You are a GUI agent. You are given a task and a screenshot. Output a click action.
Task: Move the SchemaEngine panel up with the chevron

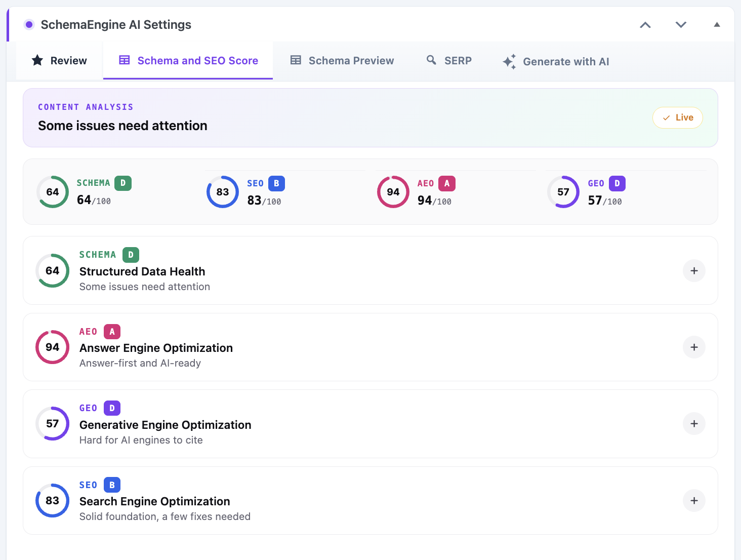[x=645, y=25]
